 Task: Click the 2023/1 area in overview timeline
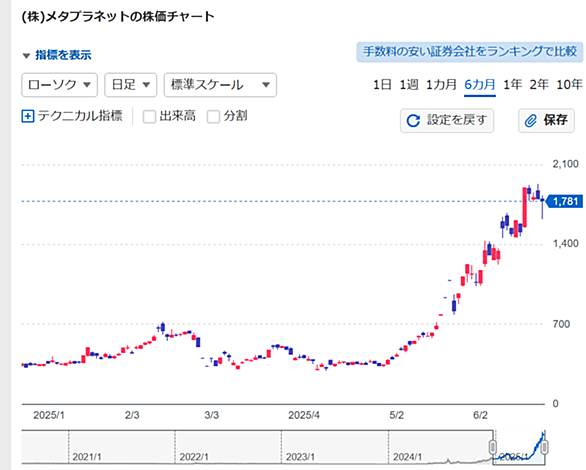[300, 457]
